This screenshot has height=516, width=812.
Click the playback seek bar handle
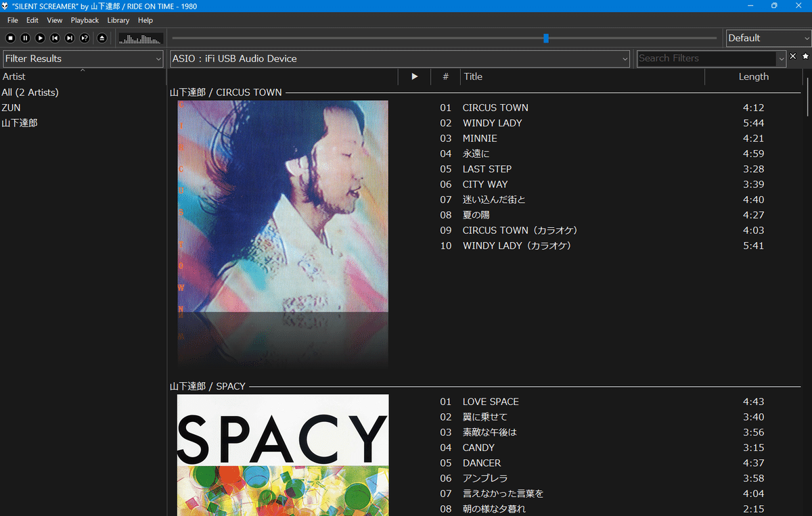coord(546,38)
